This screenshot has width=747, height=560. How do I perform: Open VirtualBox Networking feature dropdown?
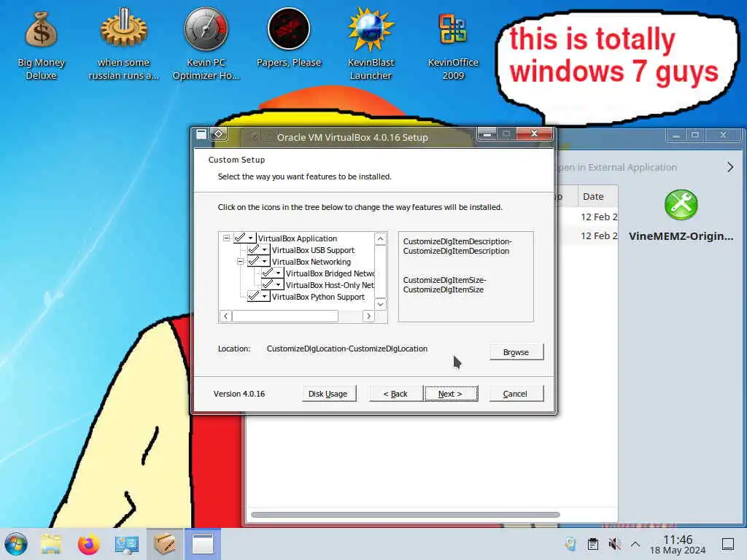point(264,262)
